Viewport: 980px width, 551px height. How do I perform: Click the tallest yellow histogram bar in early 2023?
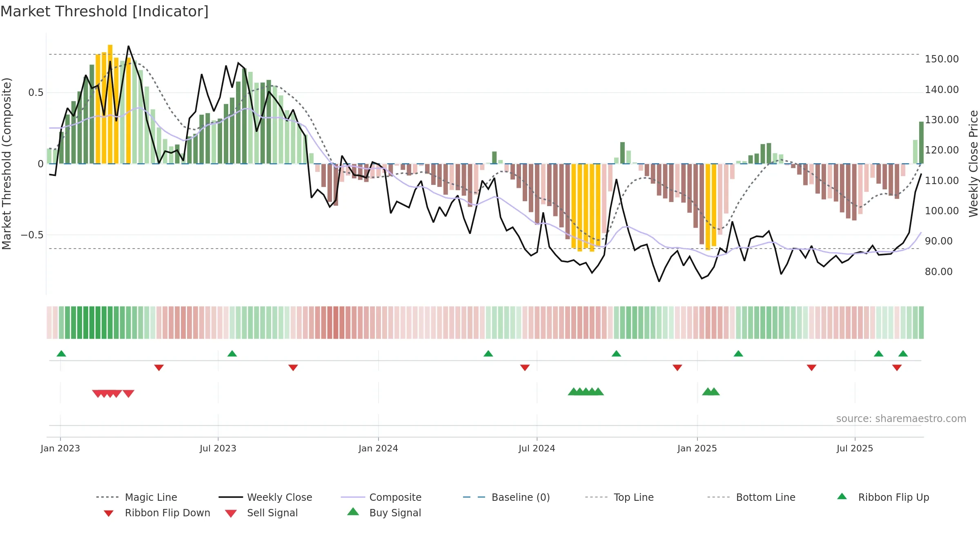110,104
